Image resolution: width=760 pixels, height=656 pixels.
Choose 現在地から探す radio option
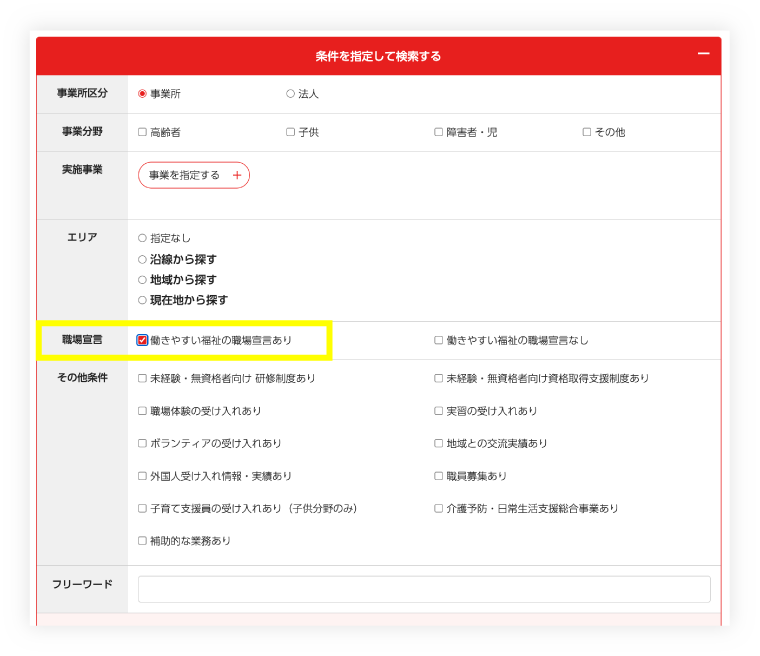[142, 300]
